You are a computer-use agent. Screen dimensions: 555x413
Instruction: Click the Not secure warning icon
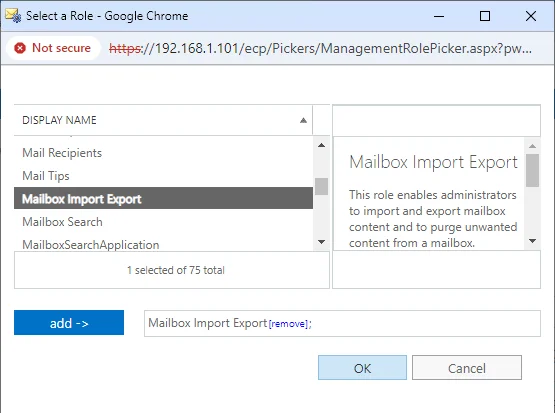point(20,48)
